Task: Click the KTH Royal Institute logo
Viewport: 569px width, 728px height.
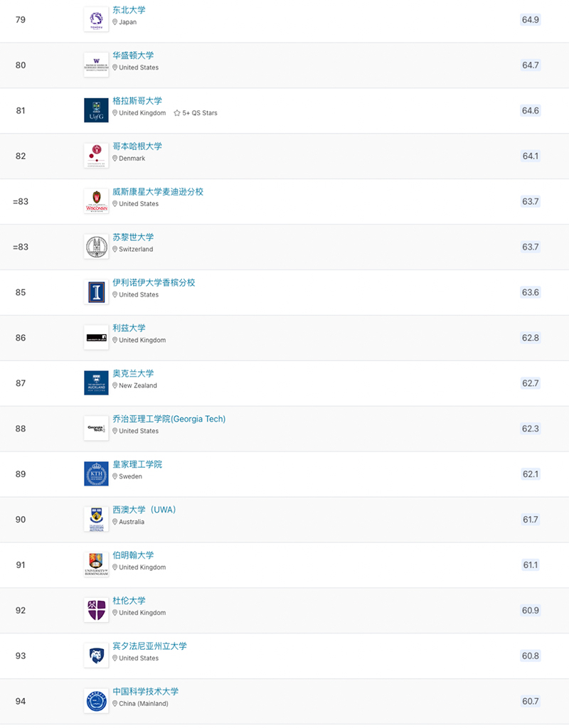Action: point(96,474)
